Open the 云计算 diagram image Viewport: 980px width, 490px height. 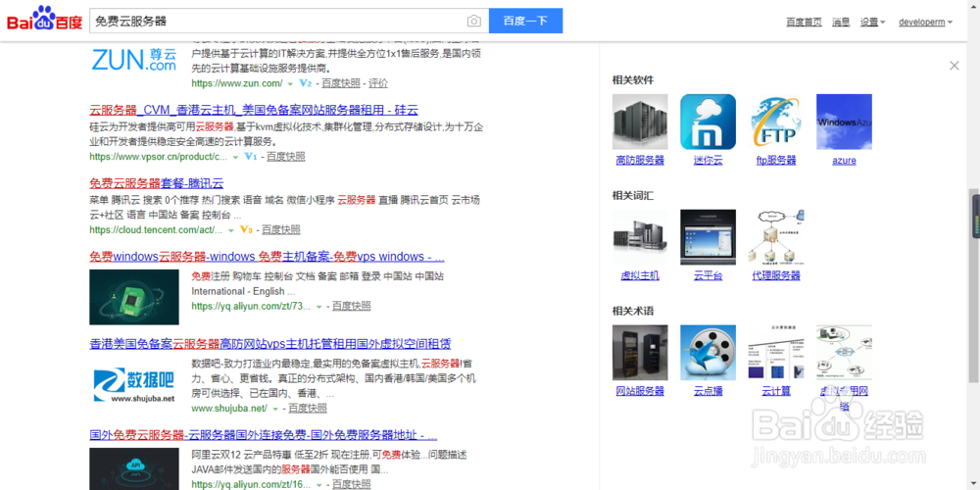775,353
